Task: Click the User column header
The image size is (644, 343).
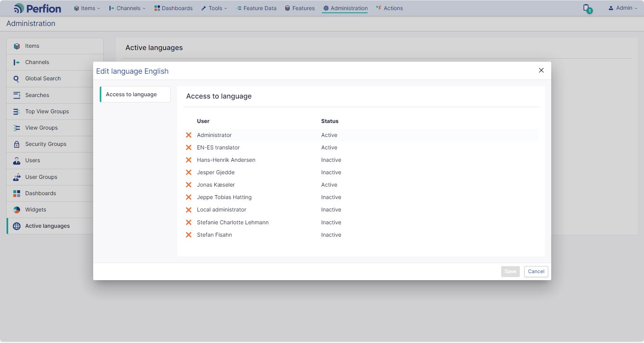Action: pyautogui.click(x=203, y=121)
